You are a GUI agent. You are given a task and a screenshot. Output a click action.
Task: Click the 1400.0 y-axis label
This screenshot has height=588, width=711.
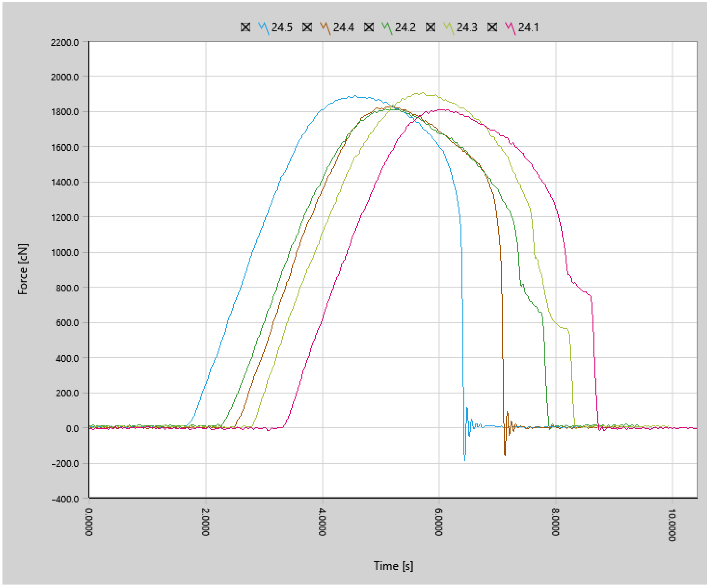tap(65, 182)
